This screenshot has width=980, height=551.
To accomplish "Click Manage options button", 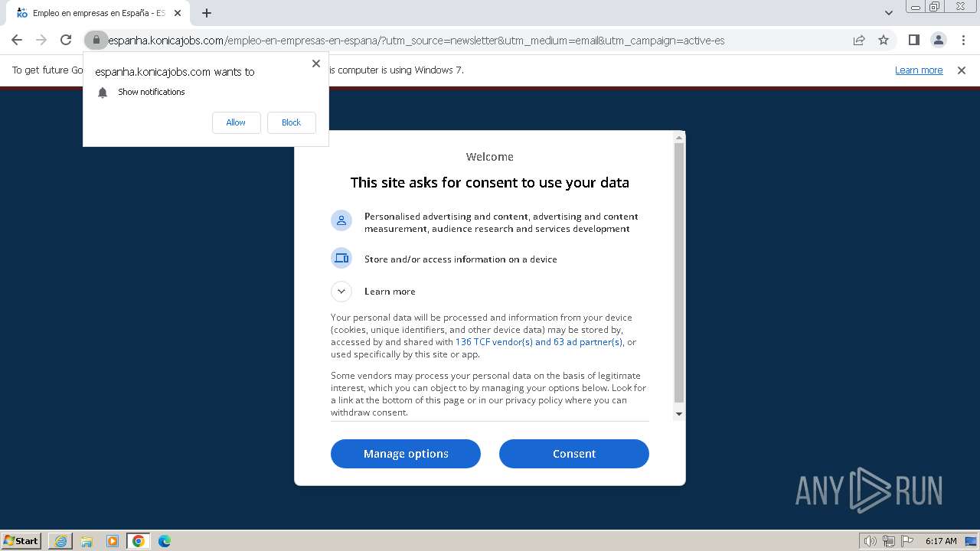I will coord(406,454).
